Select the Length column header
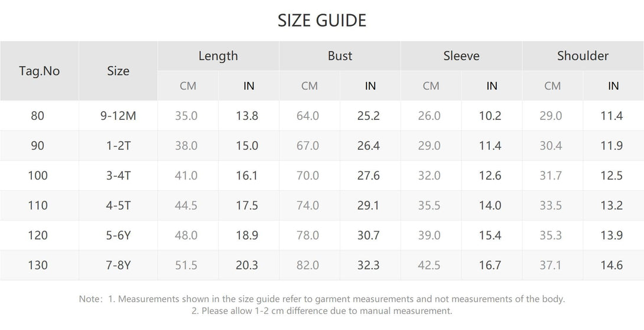 point(218,56)
